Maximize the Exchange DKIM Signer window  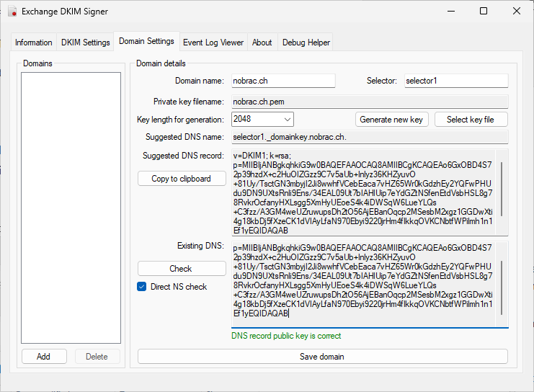coord(484,12)
